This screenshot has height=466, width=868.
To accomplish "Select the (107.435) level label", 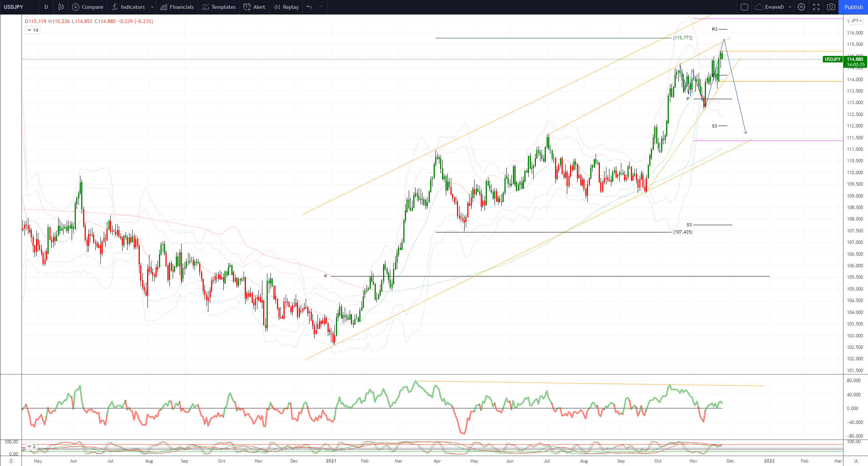I will click(683, 232).
